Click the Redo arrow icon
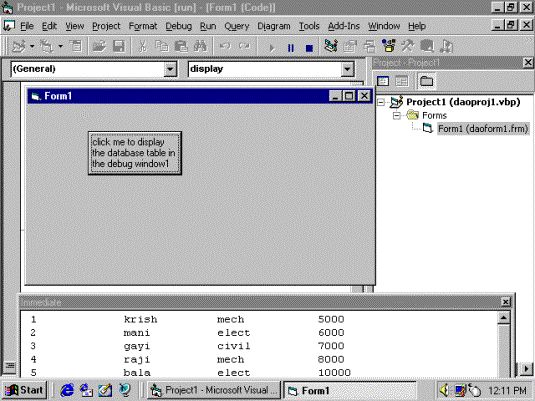This screenshot has width=535, height=401. pos(244,46)
